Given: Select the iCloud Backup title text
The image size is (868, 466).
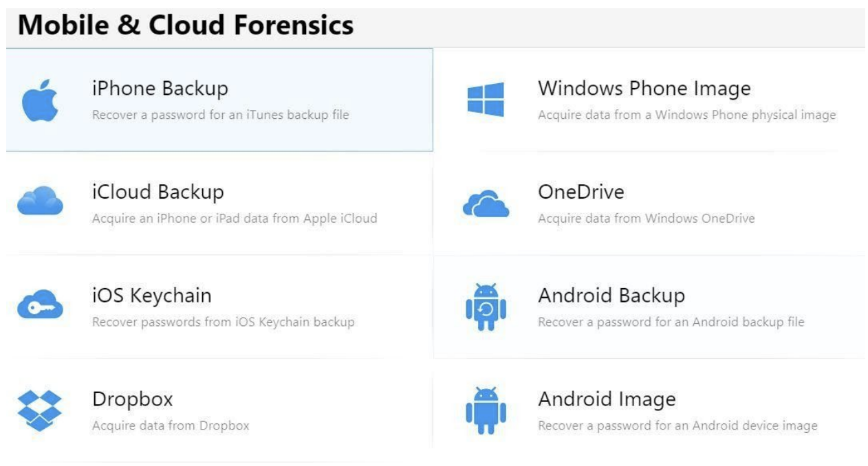Looking at the screenshot, I should (x=158, y=192).
